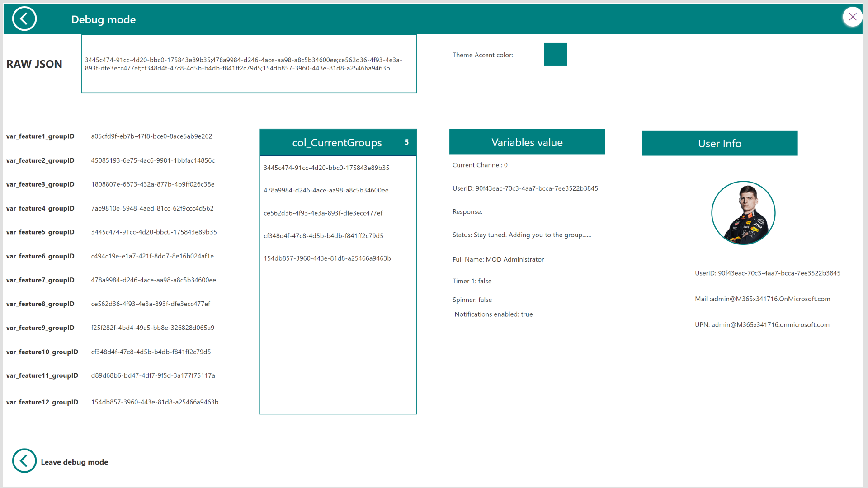868x488 pixels.
Task: Select group ID 154db857 in col_CurrentGroups list
Action: (x=327, y=258)
